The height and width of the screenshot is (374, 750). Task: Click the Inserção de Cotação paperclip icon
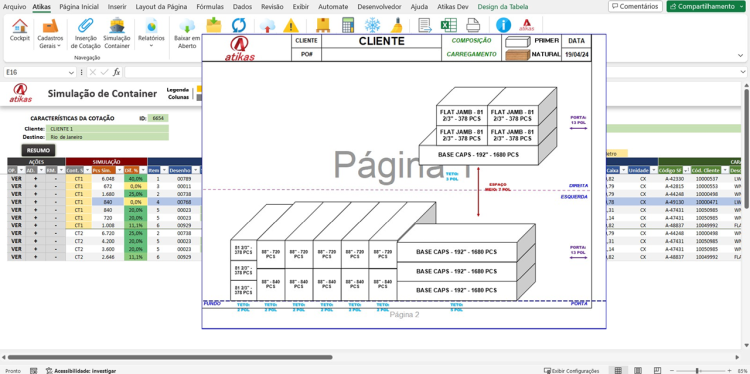tap(86, 26)
